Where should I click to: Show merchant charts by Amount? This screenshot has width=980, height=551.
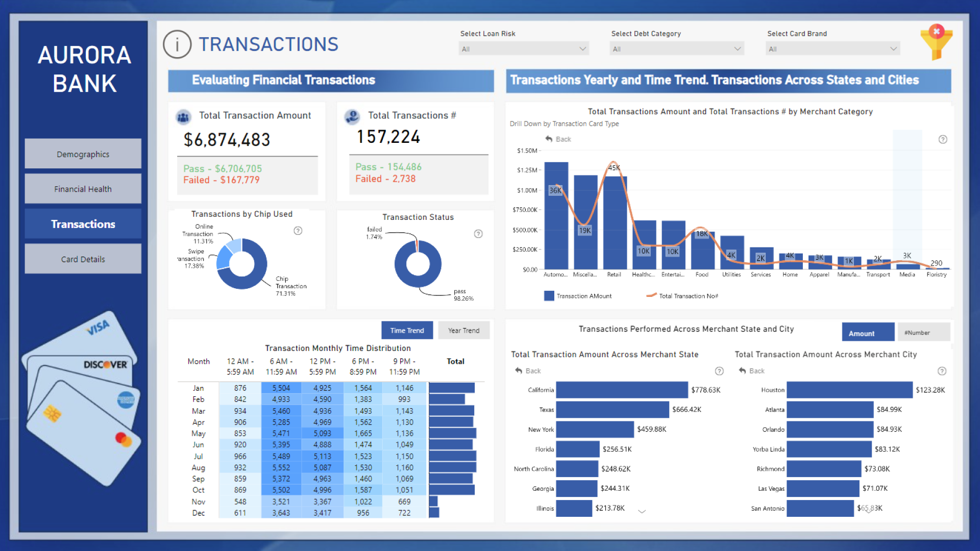[868, 333]
